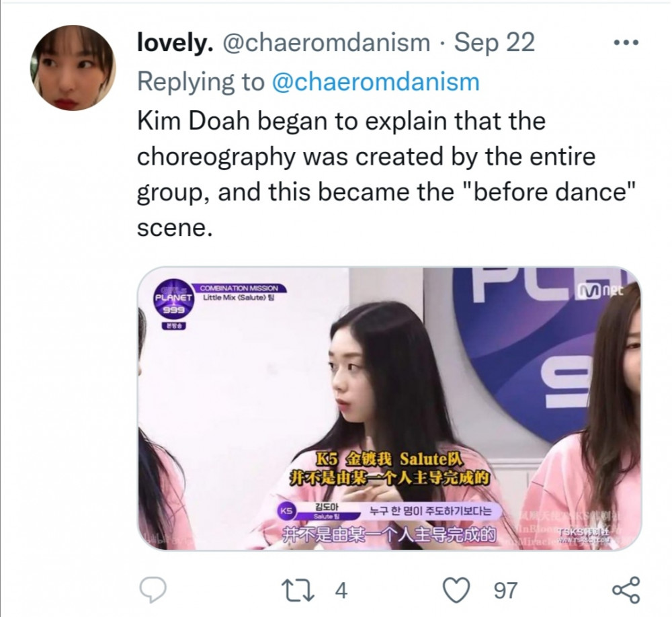Open the share icon for this tweet
This screenshot has height=617, width=672.
point(626,590)
